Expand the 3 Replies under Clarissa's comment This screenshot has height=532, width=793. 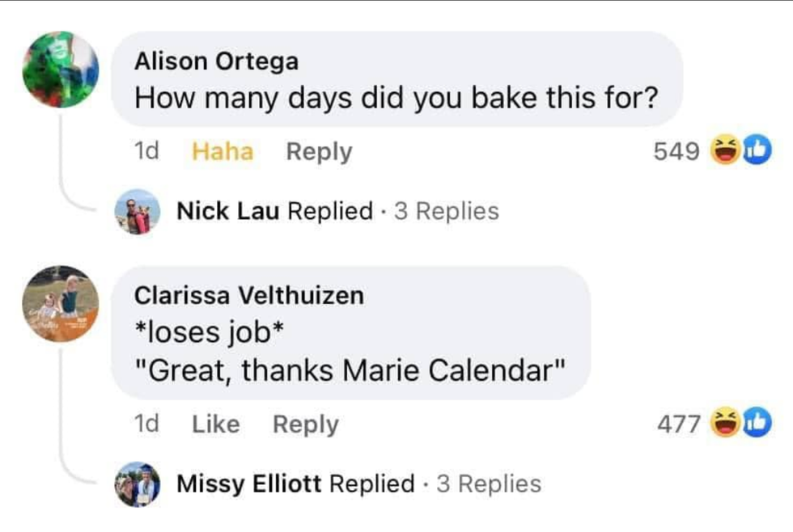[488, 484]
